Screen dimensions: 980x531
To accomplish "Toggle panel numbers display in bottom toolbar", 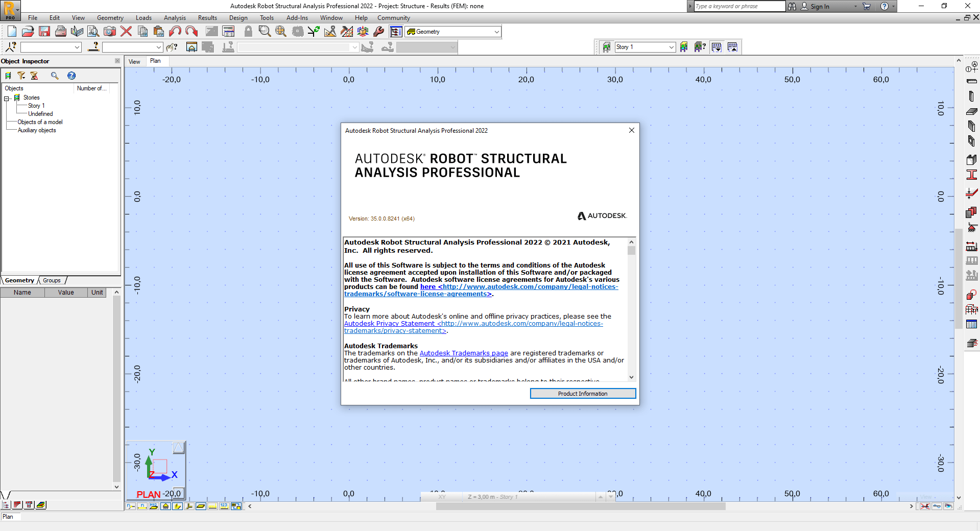I will click(x=154, y=506).
